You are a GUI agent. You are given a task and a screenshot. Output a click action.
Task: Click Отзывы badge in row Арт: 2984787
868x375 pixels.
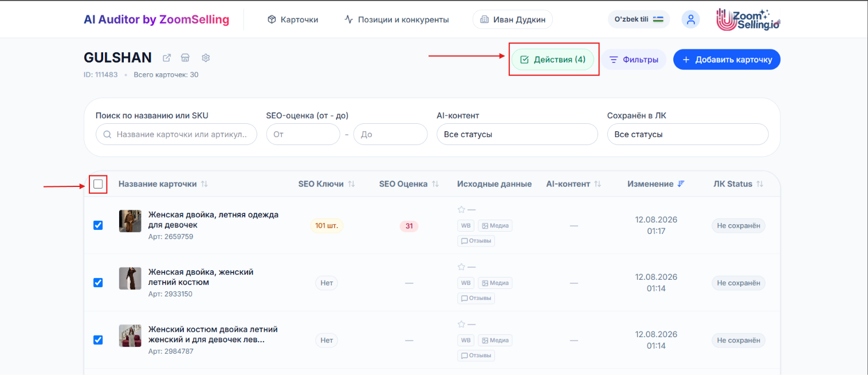click(476, 356)
